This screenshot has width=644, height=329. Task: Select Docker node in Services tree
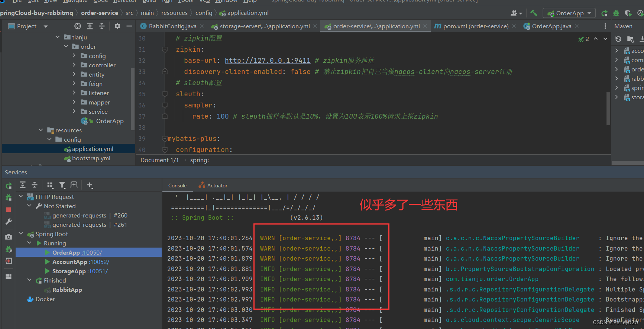click(45, 299)
